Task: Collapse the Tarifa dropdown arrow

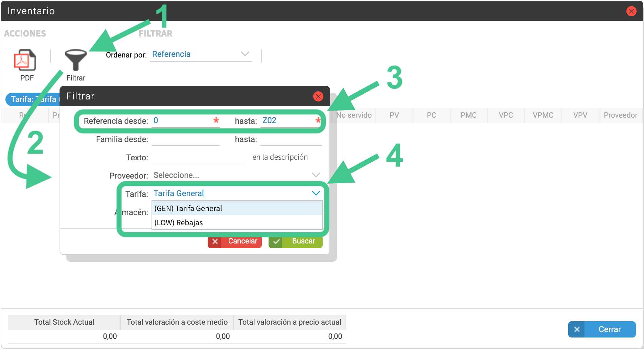Action: coord(316,193)
